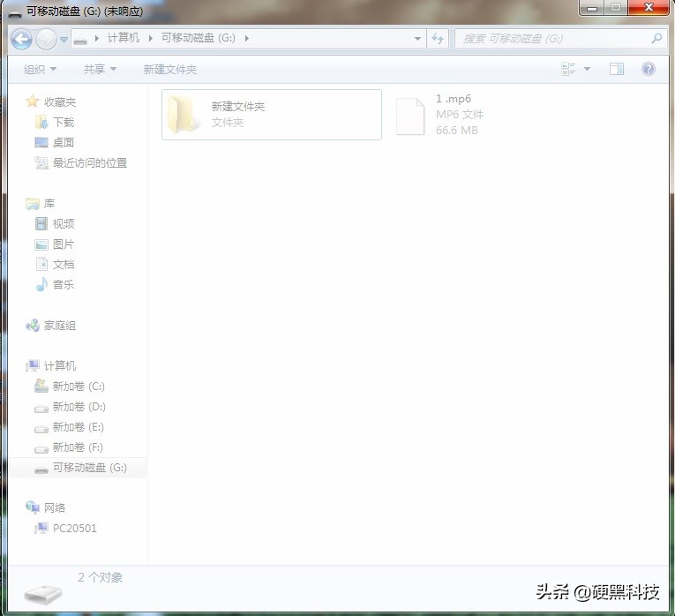
Task: Click the 新建文件夹 folder name text
Action: pyautogui.click(x=238, y=106)
